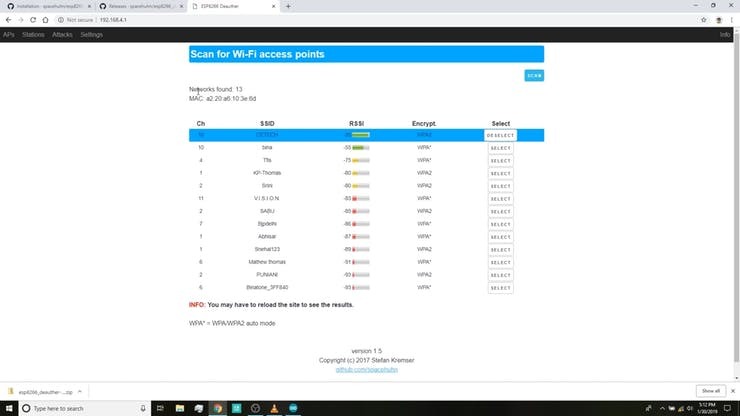Close the downloads bar
The width and height of the screenshot is (740, 416).
(733, 391)
